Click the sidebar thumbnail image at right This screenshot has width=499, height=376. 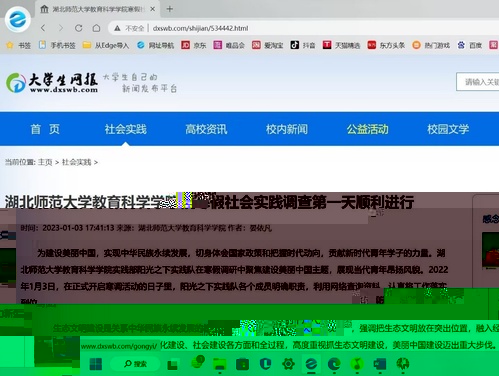point(490,251)
